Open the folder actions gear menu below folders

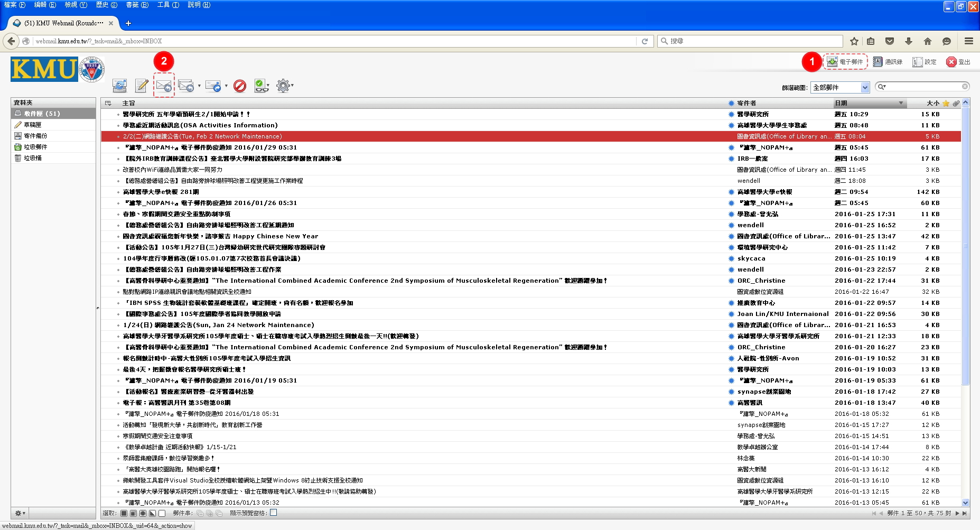point(20,513)
